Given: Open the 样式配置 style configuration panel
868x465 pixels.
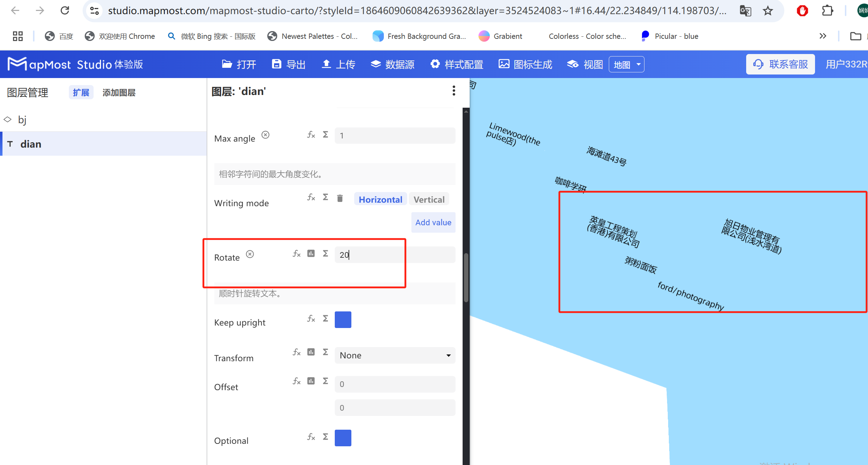Looking at the screenshot, I should (x=456, y=64).
